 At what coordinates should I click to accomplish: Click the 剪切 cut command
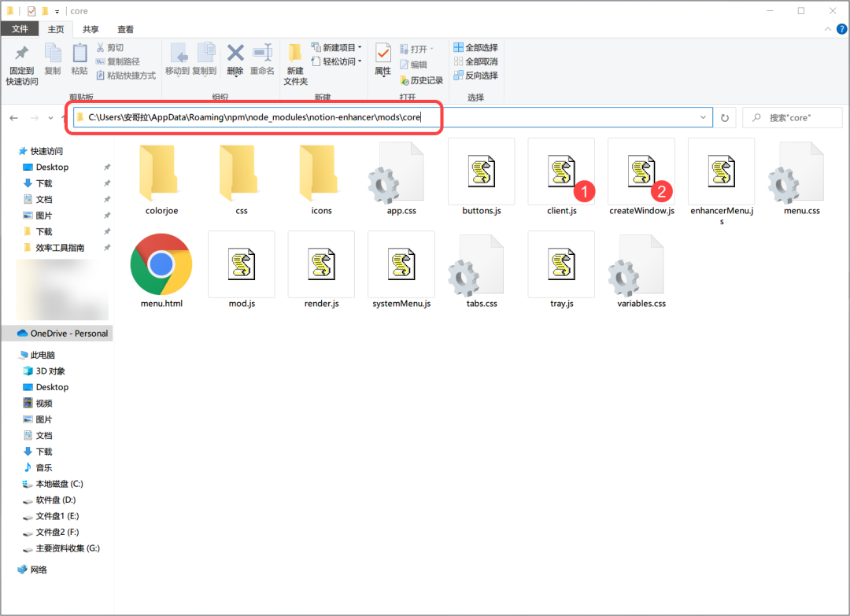coord(110,48)
